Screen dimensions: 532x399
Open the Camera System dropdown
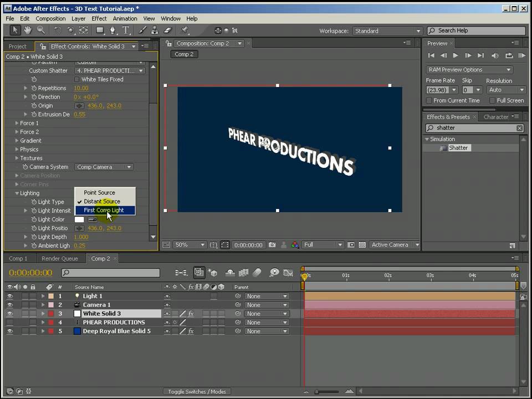pyautogui.click(x=104, y=167)
